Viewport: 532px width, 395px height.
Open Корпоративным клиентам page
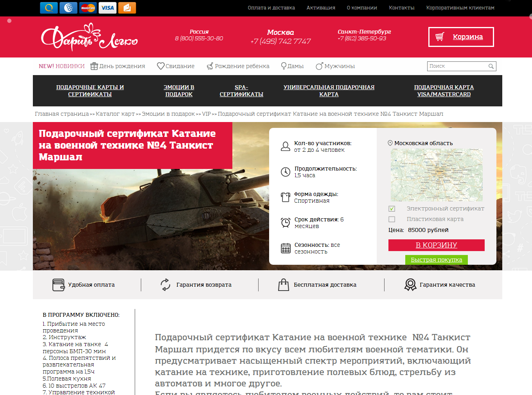(460, 8)
